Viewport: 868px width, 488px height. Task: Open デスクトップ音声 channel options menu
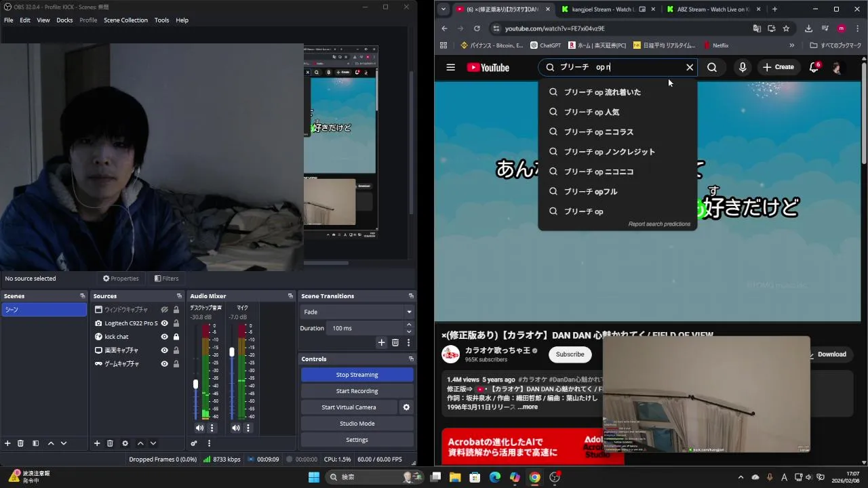click(212, 428)
